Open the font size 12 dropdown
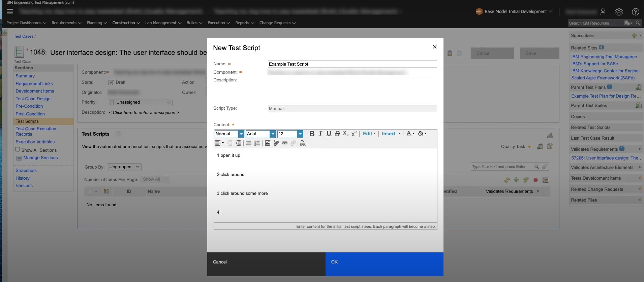644x282 pixels. click(x=300, y=134)
